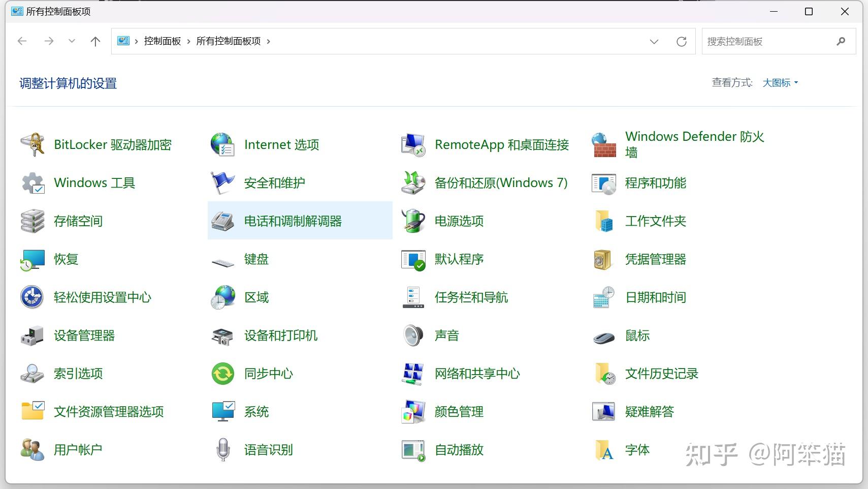Open the 键盘 keyboard icon

(x=222, y=262)
